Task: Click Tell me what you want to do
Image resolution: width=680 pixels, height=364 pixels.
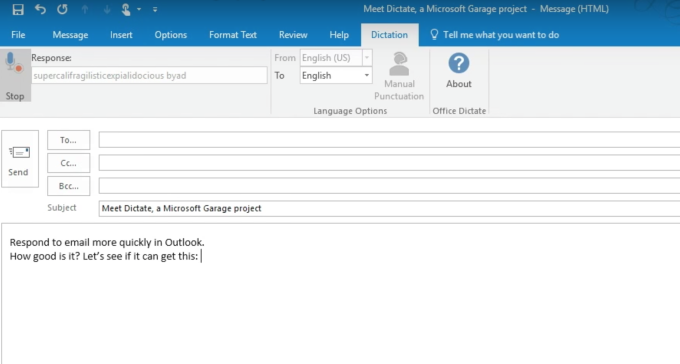Action: pos(494,35)
